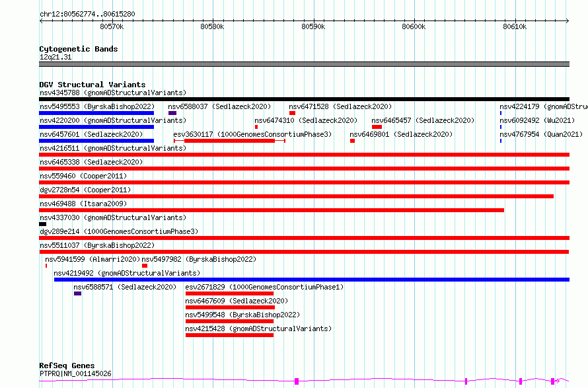
Task: Click the nsv6092492 (Wu2021) label
Action: [x=537, y=120]
